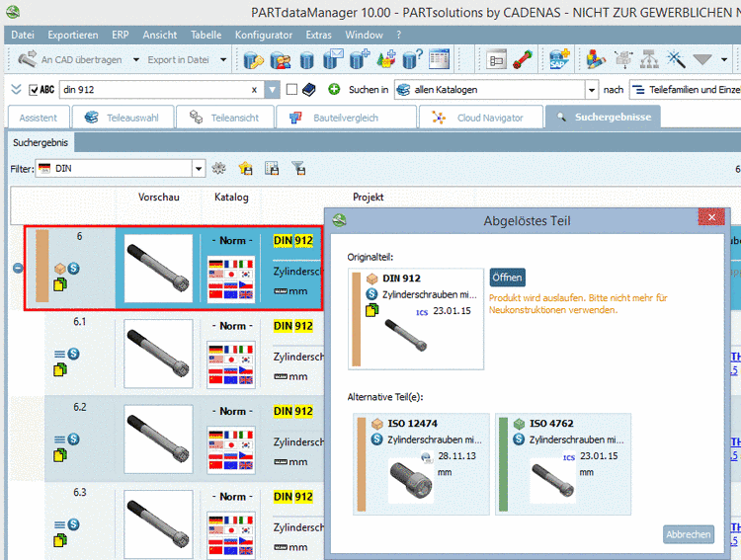This screenshot has height=560, width=741.
Task: Collapse row 6 with the minus icon
Action: tap(18, 268)
